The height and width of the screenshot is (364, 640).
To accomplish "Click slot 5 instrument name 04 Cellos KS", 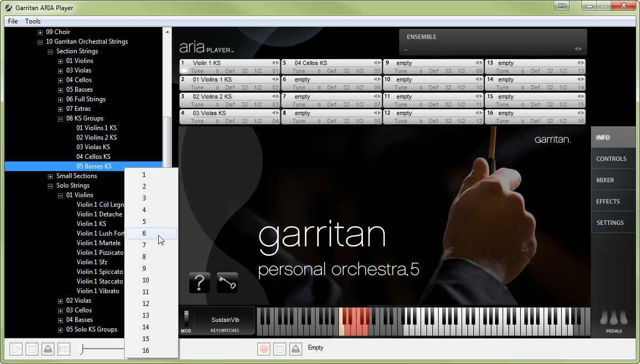I will [x=311, y=63].
